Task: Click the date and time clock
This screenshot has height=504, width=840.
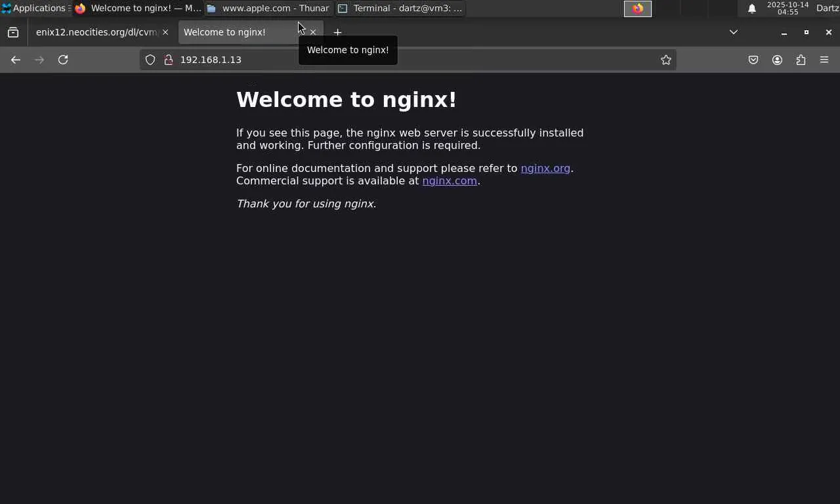Action: (787, 9)
